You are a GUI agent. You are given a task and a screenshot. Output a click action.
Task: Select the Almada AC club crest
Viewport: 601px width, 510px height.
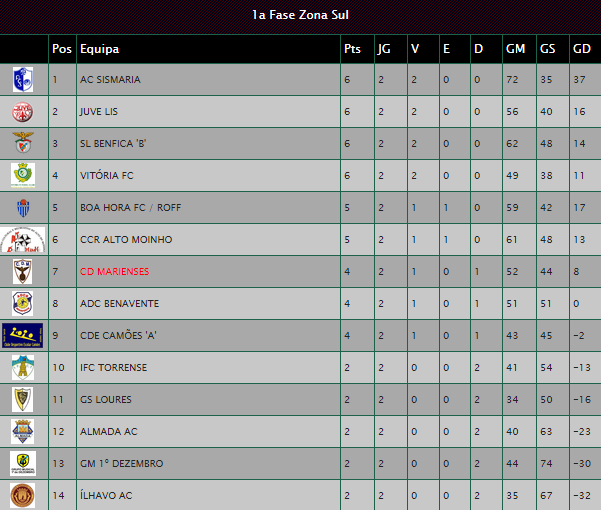23,431
